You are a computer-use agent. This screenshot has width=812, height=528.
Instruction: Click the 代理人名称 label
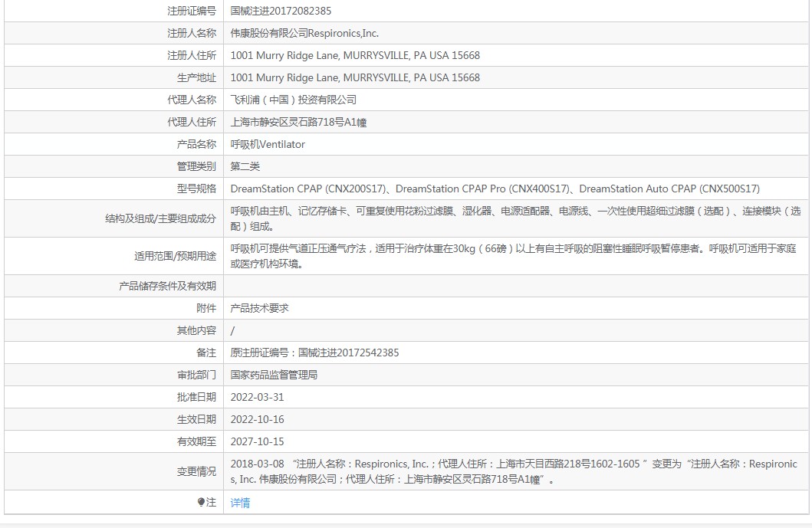[x=192, y=100]
